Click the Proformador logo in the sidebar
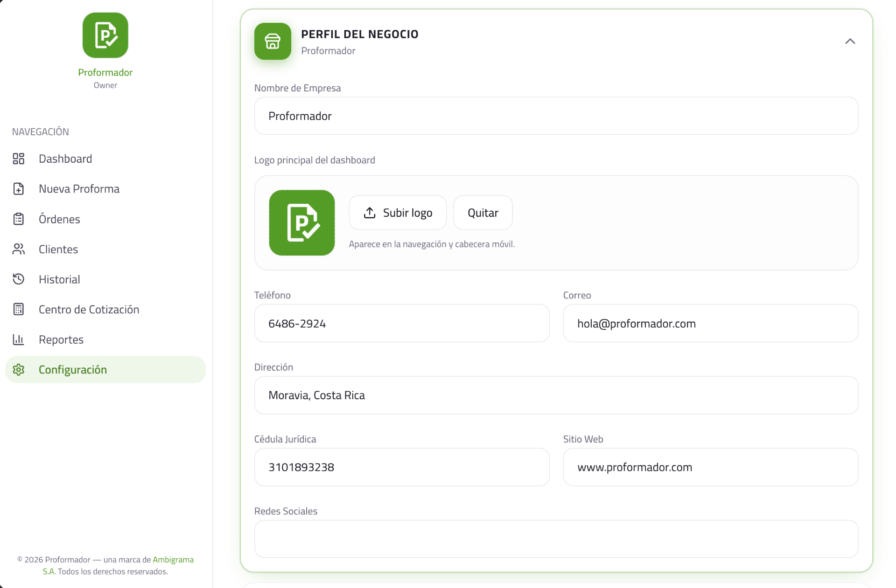896x588 pixels. [x=105, y=35]
